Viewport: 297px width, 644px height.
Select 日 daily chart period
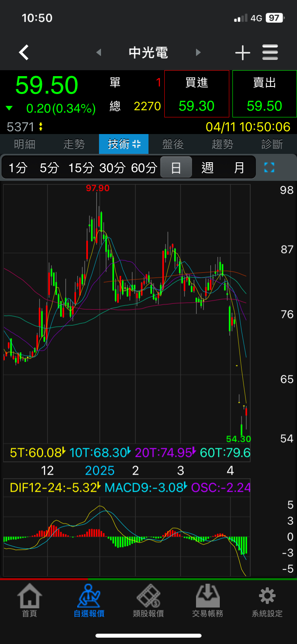(x=176, y=168)
